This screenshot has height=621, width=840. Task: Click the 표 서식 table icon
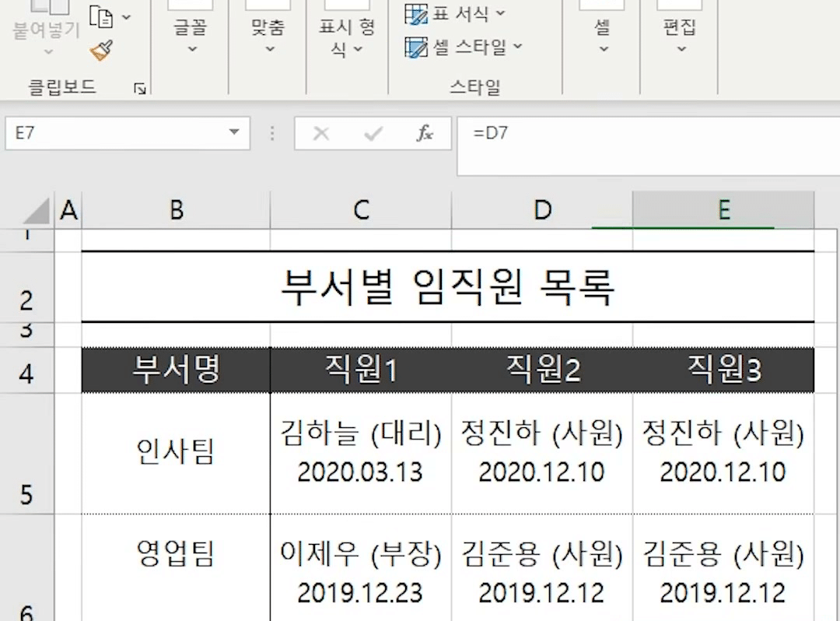click(415, 14)
